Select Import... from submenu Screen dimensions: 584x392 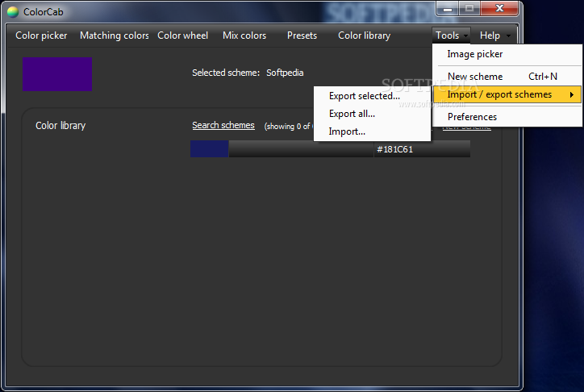372,131
